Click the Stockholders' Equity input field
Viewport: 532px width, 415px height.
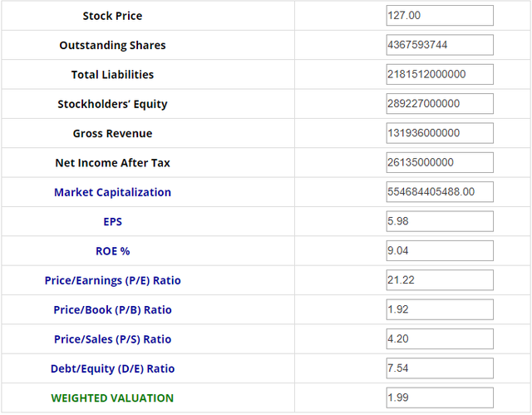click(439, 104)
